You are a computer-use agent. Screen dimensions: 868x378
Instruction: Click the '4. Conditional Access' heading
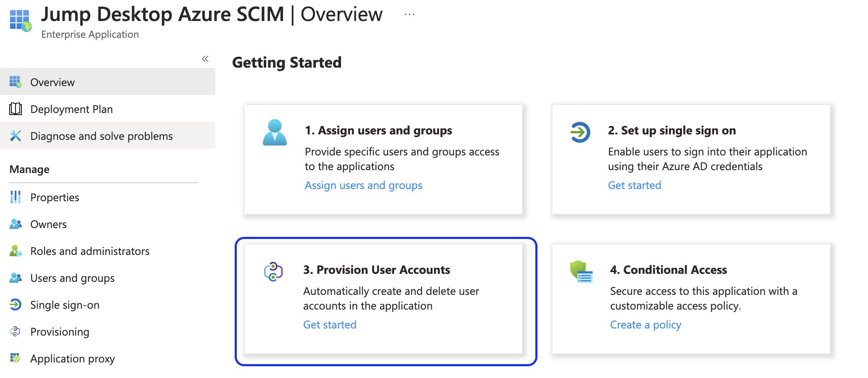click(669, 270)
